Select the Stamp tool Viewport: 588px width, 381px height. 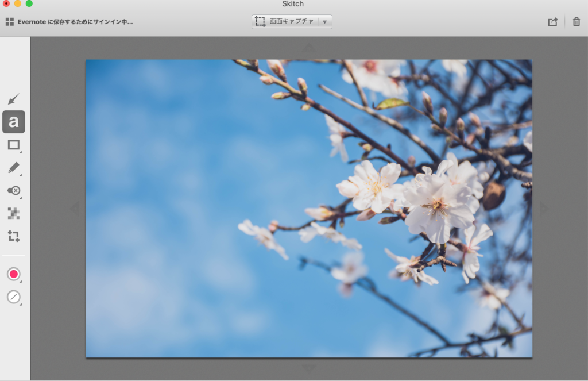(x=14, y=190)
